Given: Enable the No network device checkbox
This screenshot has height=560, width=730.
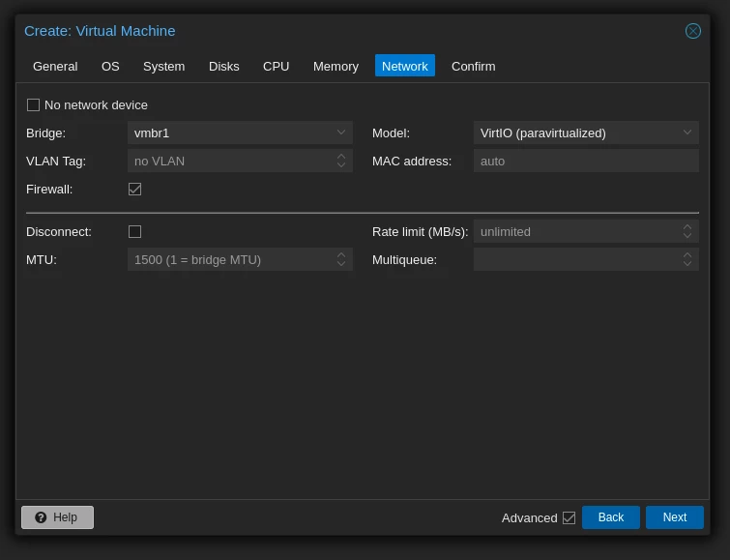Looking at the screenshot, I should [x=33, y=104].
